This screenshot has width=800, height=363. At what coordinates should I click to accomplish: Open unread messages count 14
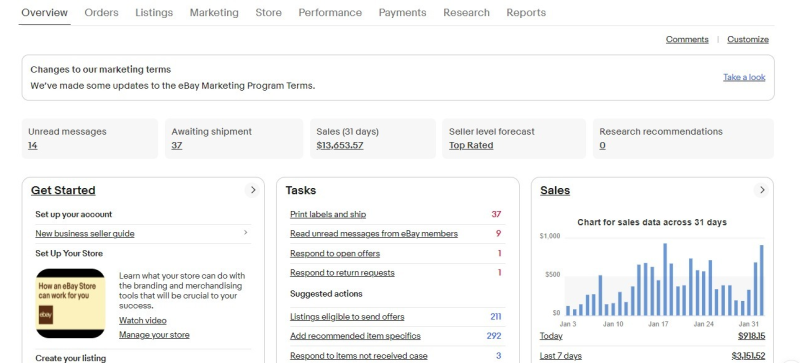tap(33, 146)
